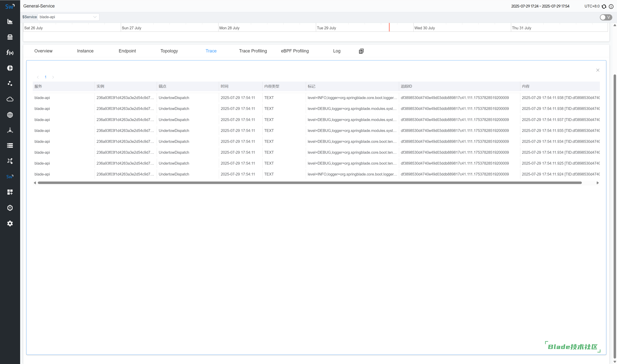This screenshot has width=617, height=364.
Task: Click the page's vertical scrollbar
Action: tap(615, 216)
